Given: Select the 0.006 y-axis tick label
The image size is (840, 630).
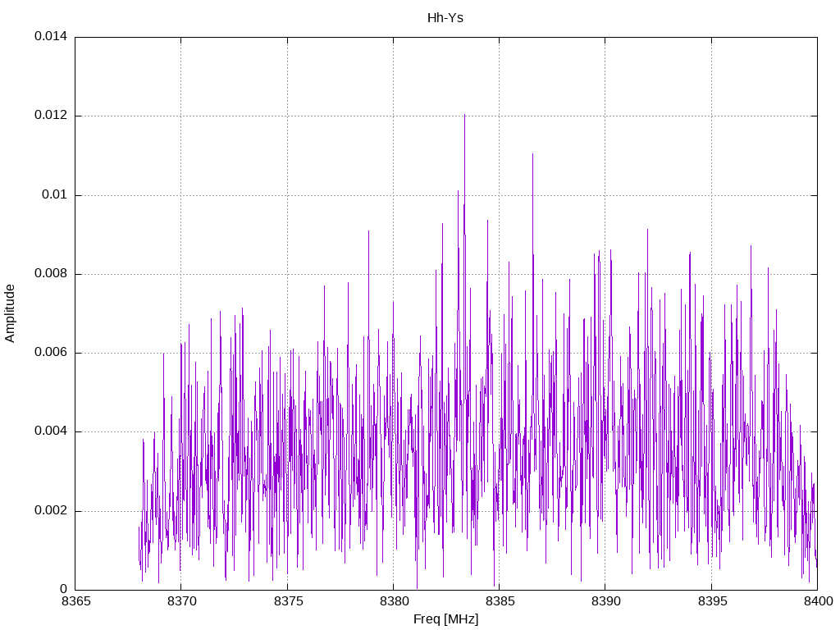Looking at the screenshot, I should click(50, 353).
